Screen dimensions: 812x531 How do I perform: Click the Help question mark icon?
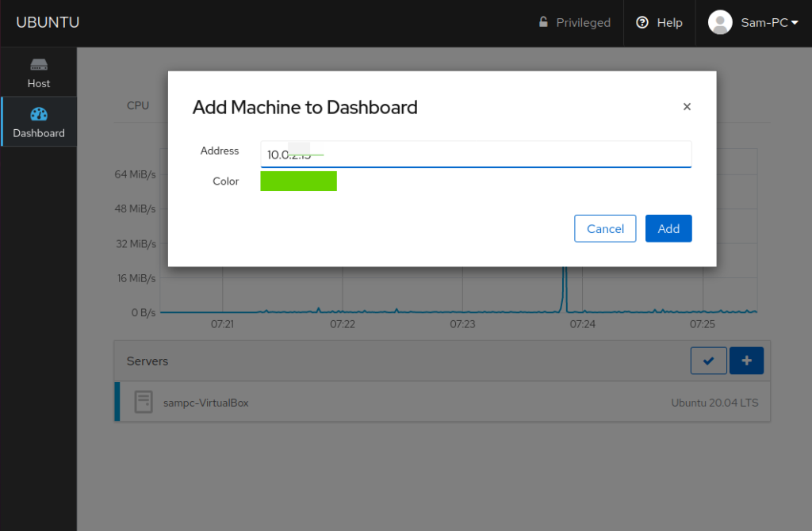click(x=643, y=22)
